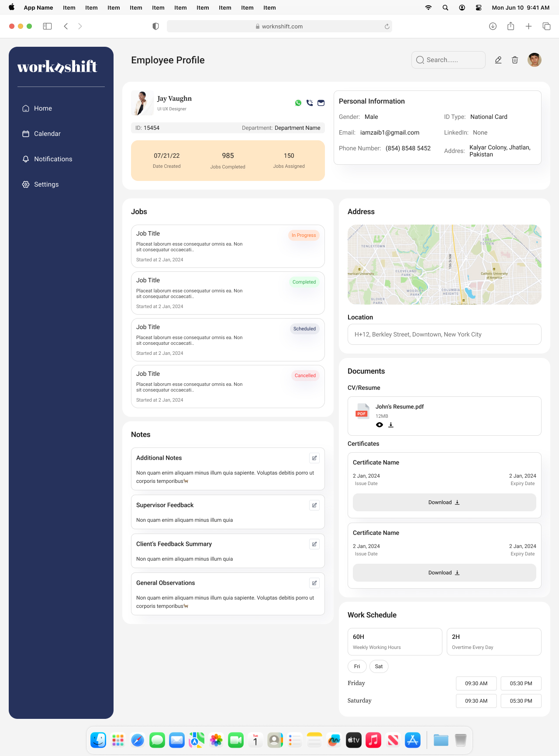The image size is (559, 756).
Task: Preview John's Resume.pdf with eye icon
Action: [380, 425]
